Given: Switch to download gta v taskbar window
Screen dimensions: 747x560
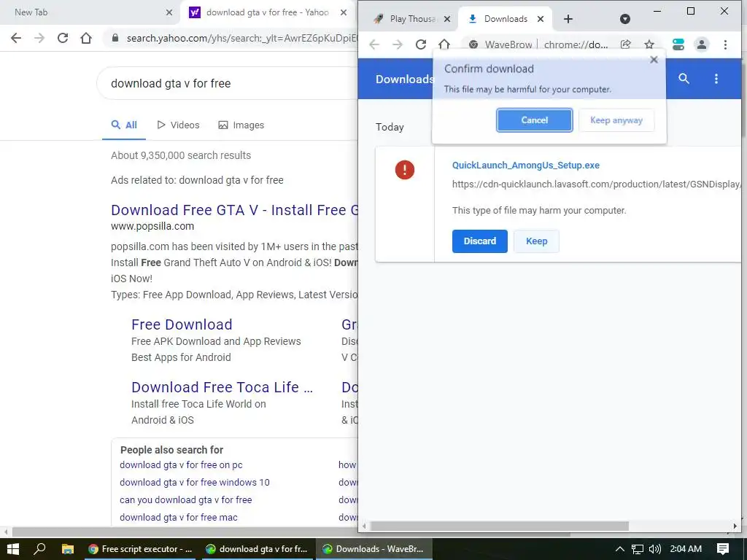Looking at the screenshot, I should [x=256, y=549].
